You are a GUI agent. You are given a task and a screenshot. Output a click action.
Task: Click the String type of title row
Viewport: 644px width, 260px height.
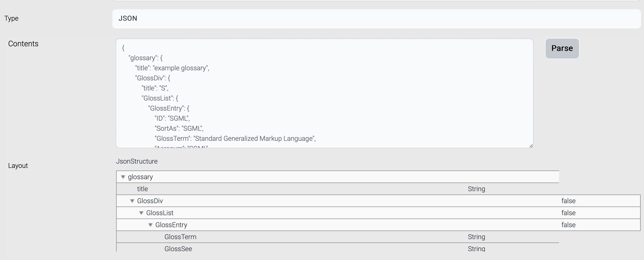click(x=476, y=189)
